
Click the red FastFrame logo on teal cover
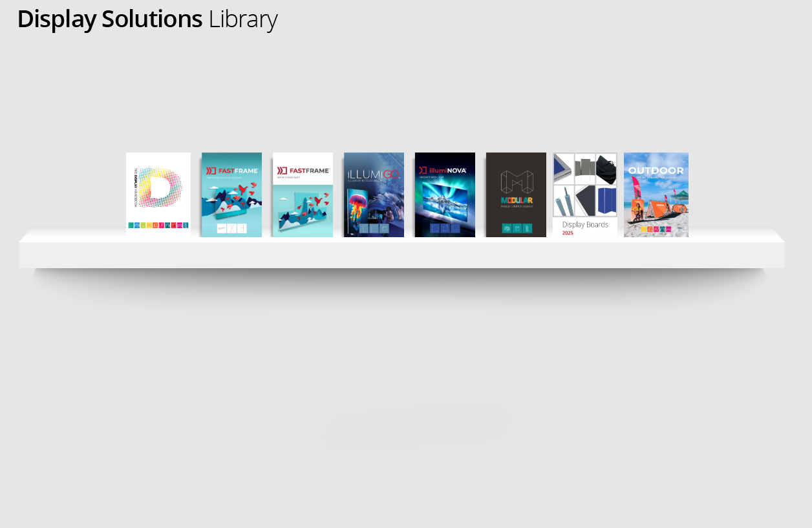click(x=232, y=171)
